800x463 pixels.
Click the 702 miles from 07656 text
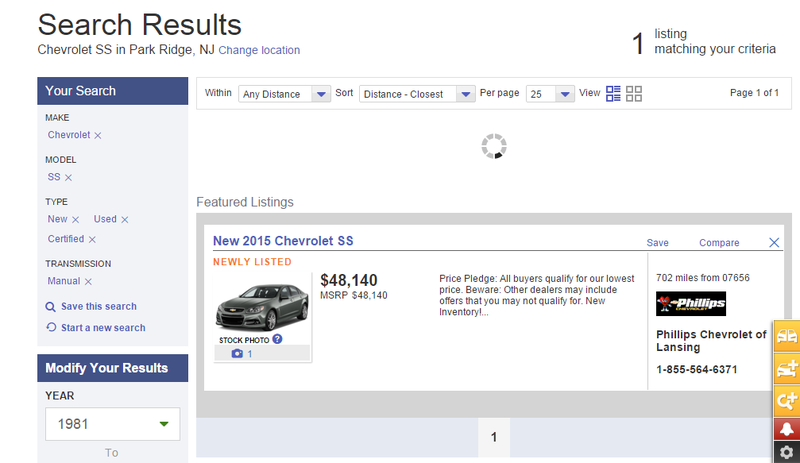tap(703, 278)
